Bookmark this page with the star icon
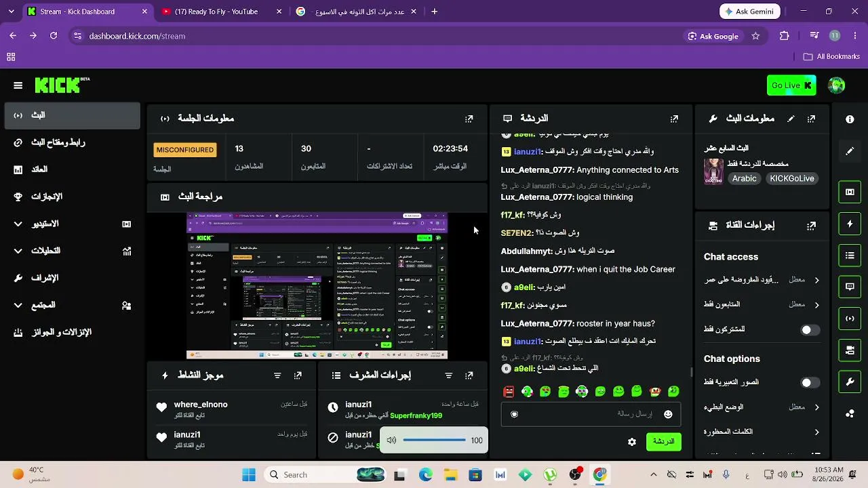This screenshot has width=868, height=488. tap(755, 36)
